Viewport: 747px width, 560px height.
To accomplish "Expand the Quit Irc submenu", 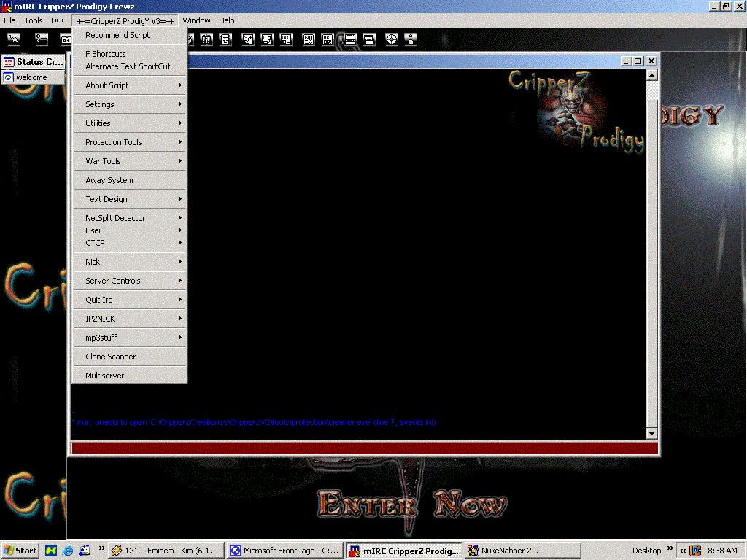I will (130, 300).
